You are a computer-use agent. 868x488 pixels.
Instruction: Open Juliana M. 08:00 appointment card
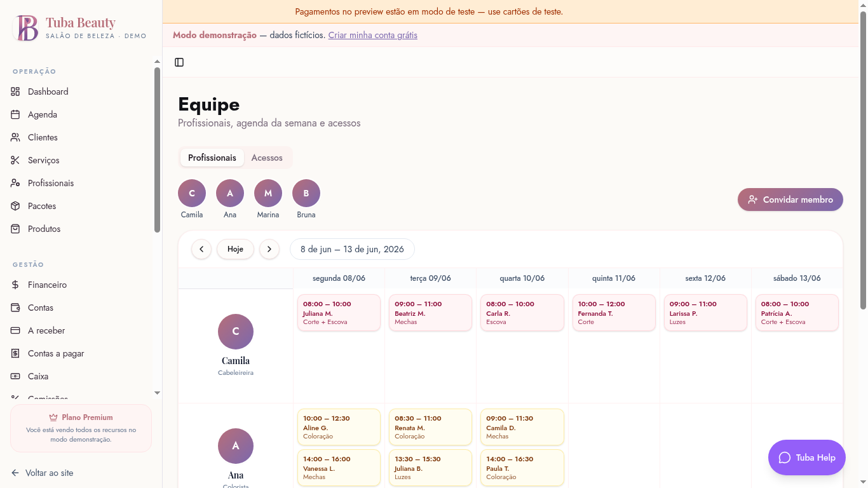coord(339,313)
